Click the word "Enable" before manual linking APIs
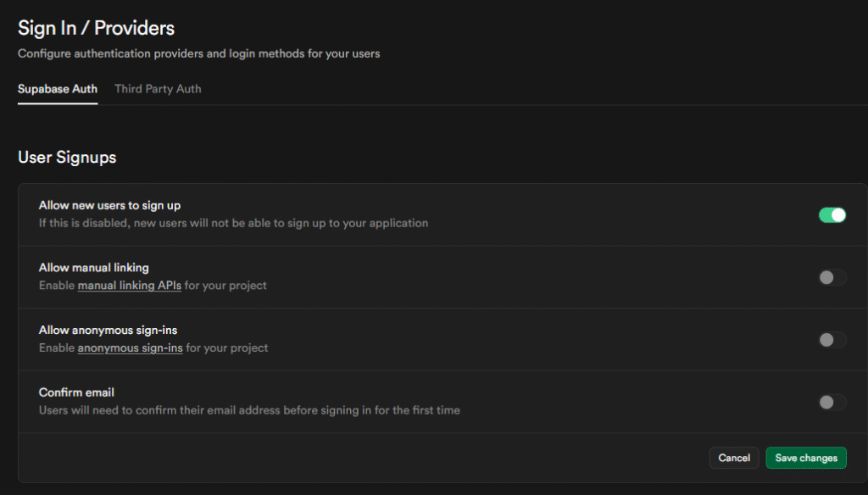 [56, 286]
